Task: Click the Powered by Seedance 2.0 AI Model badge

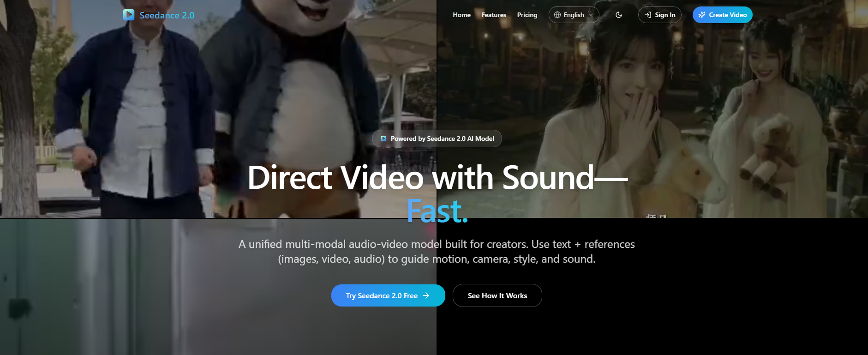Action: point(437,138)
